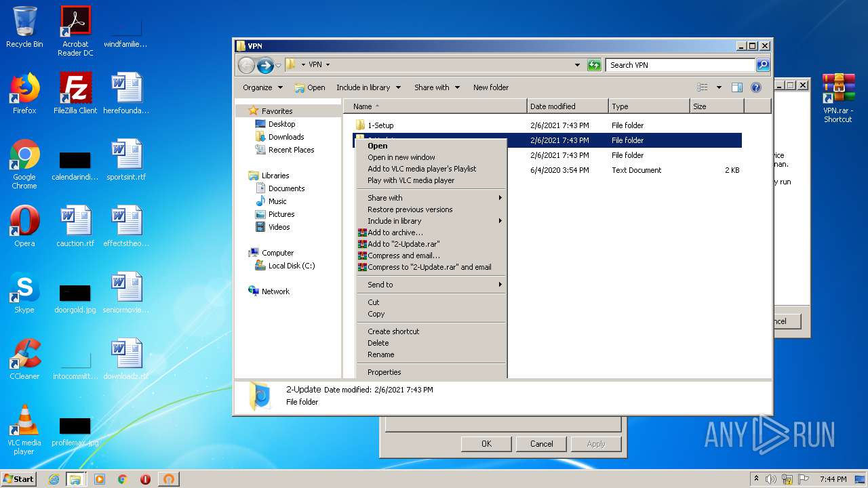Open Skype desktop shortcut
The width and height of the screenshot is (868, 488).
point(24,293)
